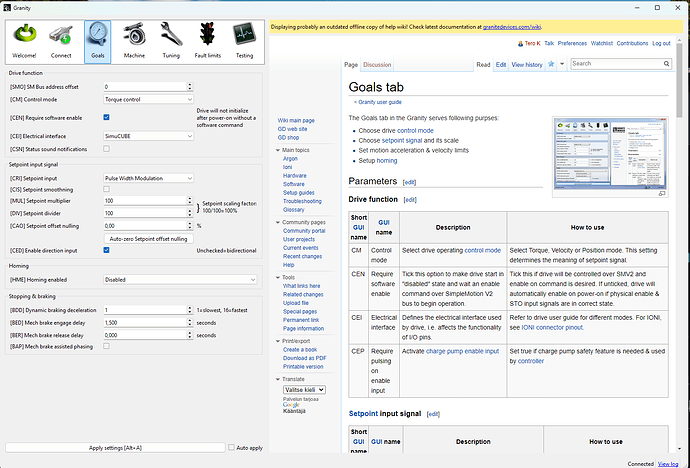Switch to the Discussion tab
Viewport: 690px width, 468px height.
point(377,65)
